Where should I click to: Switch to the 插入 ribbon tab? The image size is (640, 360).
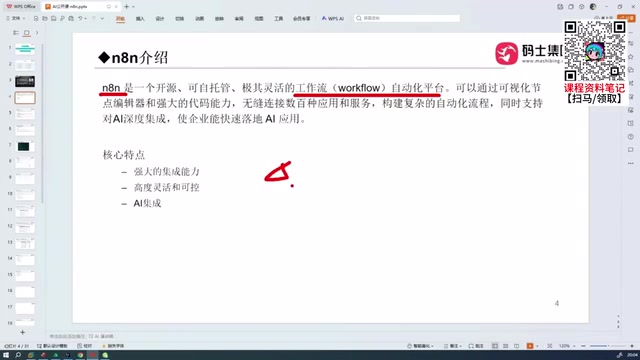tap(140, 19)
